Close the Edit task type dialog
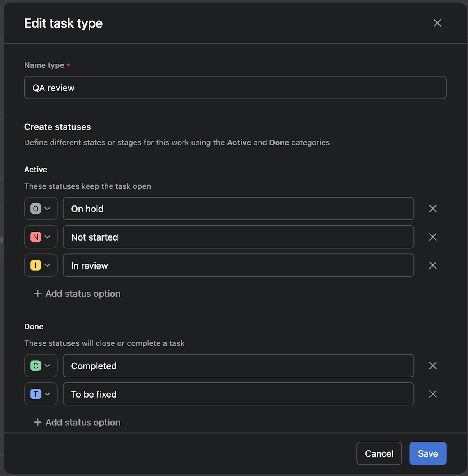The height and width of the screenshot is (476, 468). [437, 23]
